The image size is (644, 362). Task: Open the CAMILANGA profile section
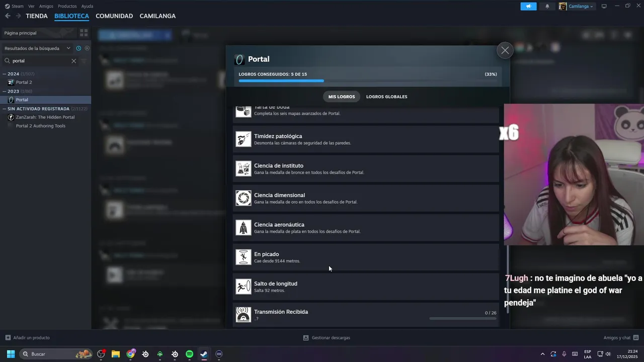(x=157, y=16)
